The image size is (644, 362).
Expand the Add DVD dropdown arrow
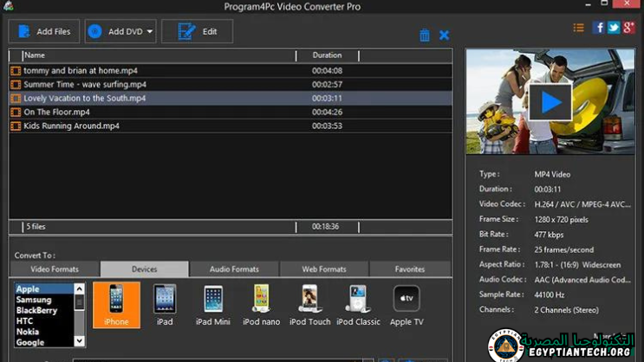[150, 32]
